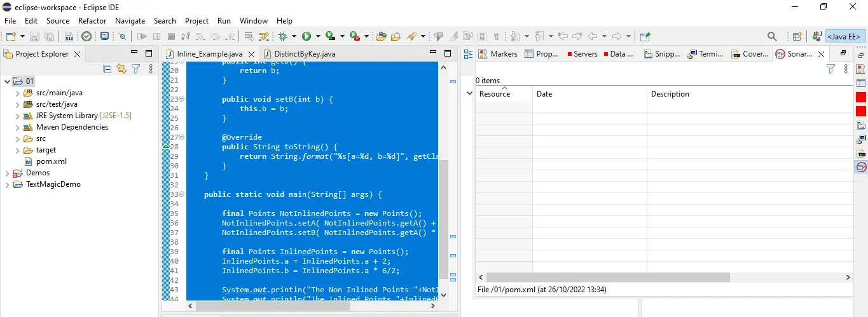This screenshot has height=317, width=868.
Task: Click the Open Perspective icon
Action: tap(797, 37)
